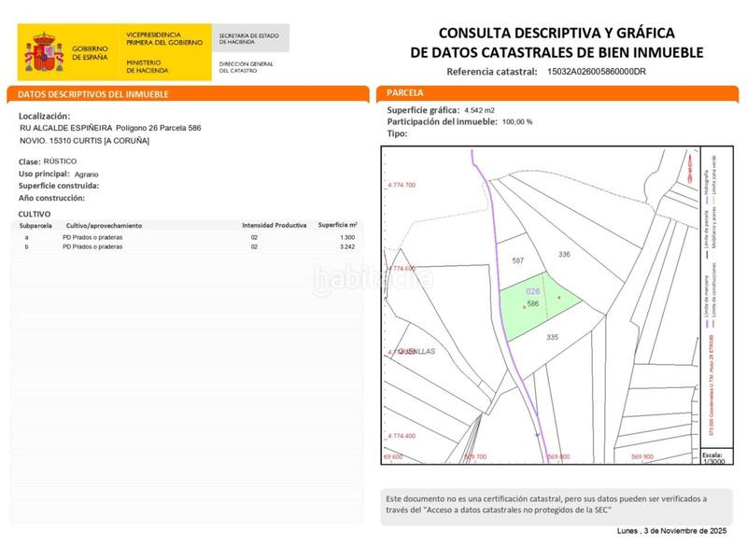Click the Cultivo/aprovechamiento column header
The image size is (747, 560).
tap(103, 226)
